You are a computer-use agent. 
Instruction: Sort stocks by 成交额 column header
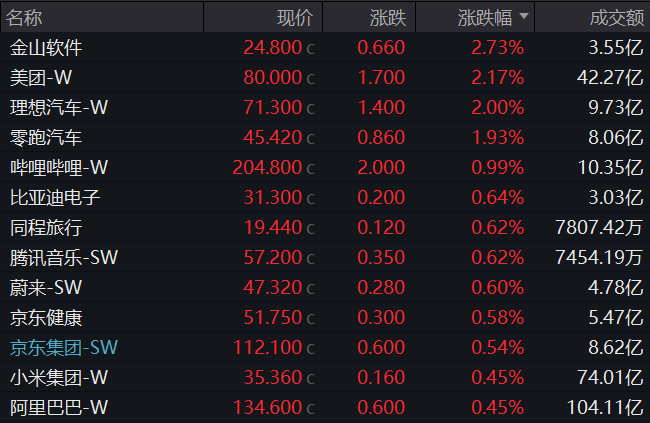click(612, 18)
